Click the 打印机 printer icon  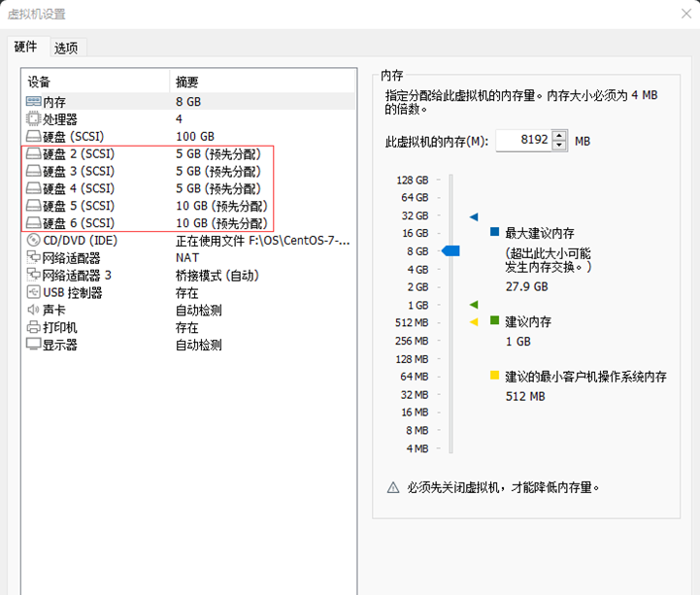[33, 327]
